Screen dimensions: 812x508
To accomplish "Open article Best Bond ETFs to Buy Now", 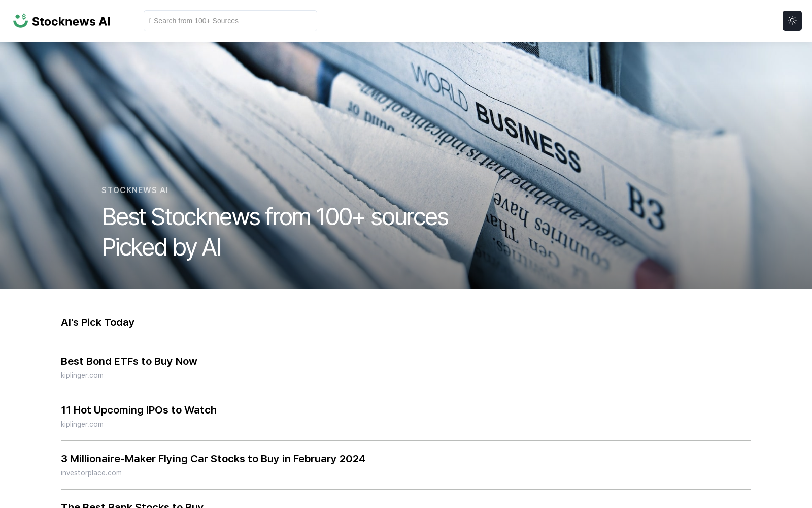I will 129,361.
